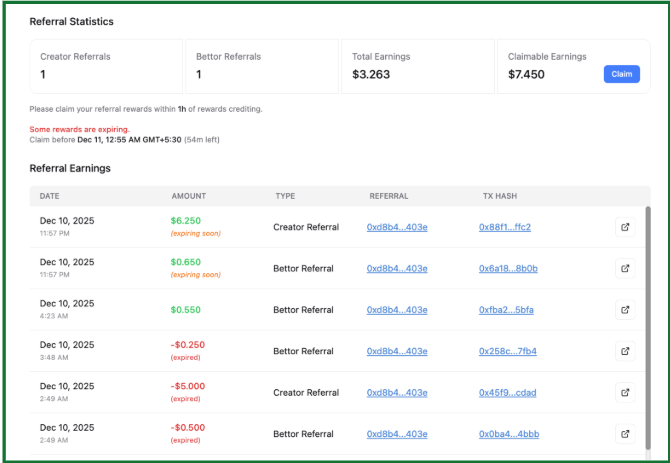
Task: Click referral address in $6.250 row
Action: click(x=397, y=227)
